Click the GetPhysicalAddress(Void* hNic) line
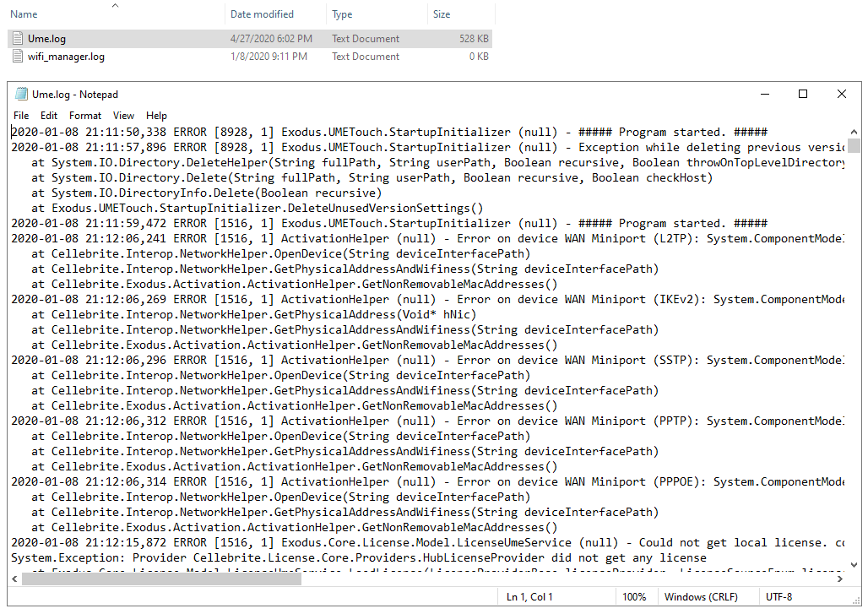Image resolution: width=868 pixels, height=614 pixels. tap(254, 314)
